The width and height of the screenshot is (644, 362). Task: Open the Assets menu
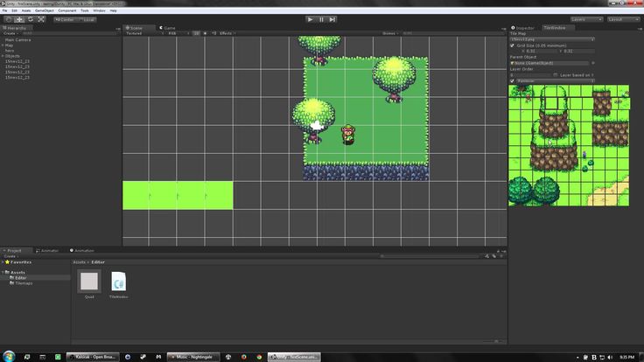[x=26, y=10]
